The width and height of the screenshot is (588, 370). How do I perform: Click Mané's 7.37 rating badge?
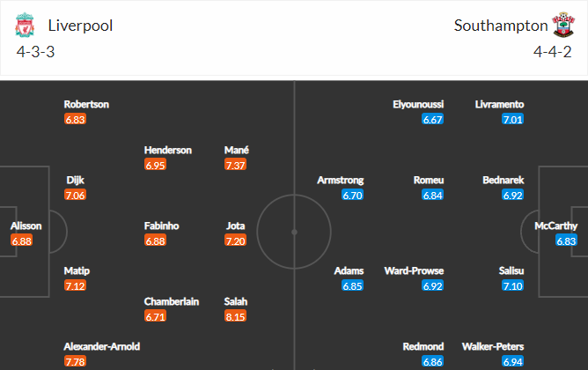[x=236, y=165]
